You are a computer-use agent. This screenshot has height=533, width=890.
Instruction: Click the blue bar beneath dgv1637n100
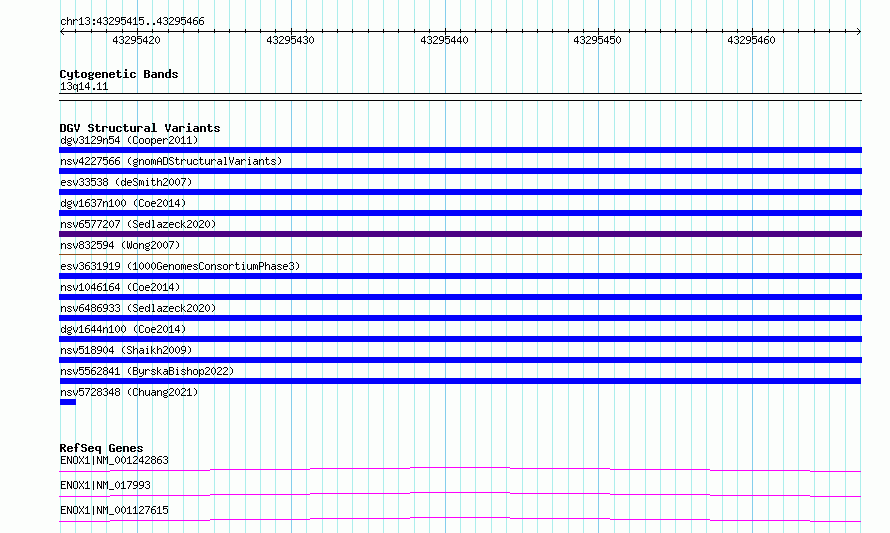tap(460, 213)
